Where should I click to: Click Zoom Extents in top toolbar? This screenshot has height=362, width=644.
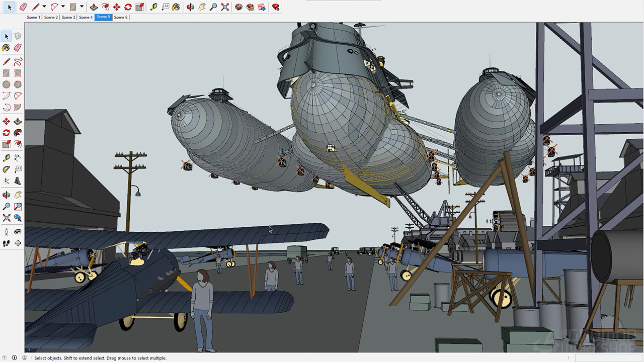tap(225, 7)
